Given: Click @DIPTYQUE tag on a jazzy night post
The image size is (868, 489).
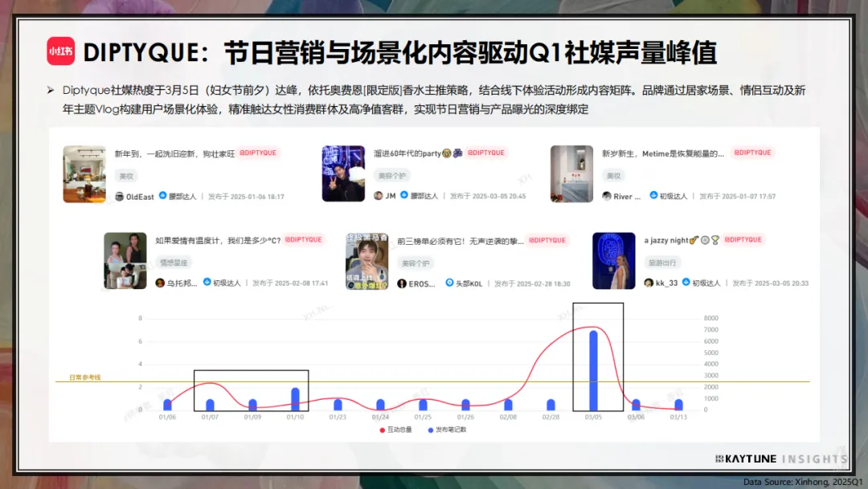Looking at the screenshot, I should click(x=743, y=239).
